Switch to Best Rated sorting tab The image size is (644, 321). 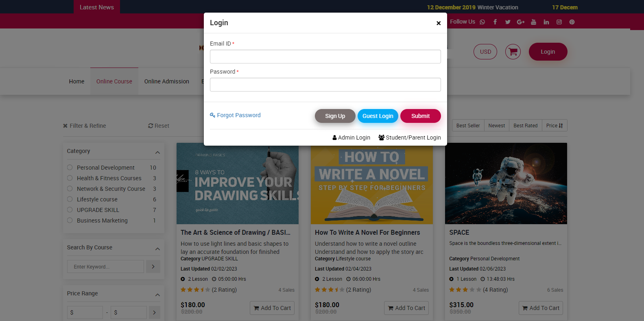click(526, 126)
